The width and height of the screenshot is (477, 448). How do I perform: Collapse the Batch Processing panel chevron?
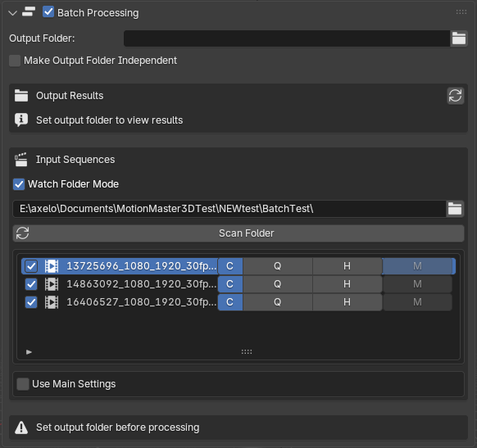[x=12, y=13]
